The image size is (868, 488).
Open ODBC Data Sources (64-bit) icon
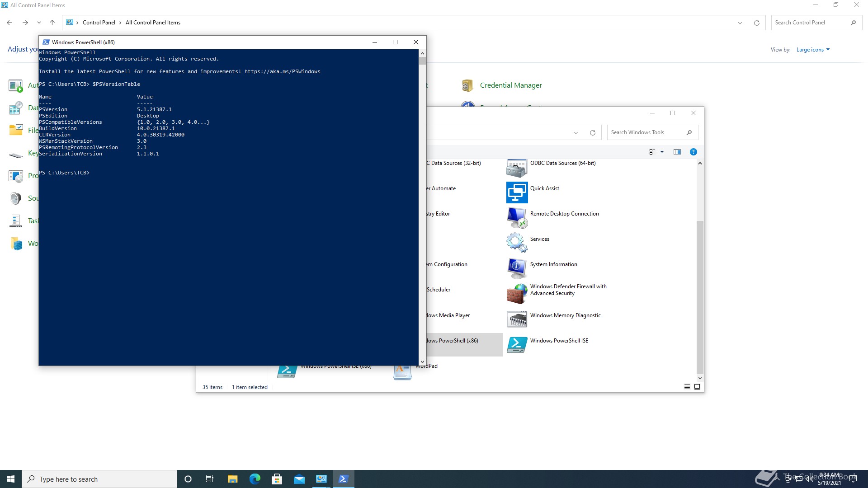(x=517, y=168)
